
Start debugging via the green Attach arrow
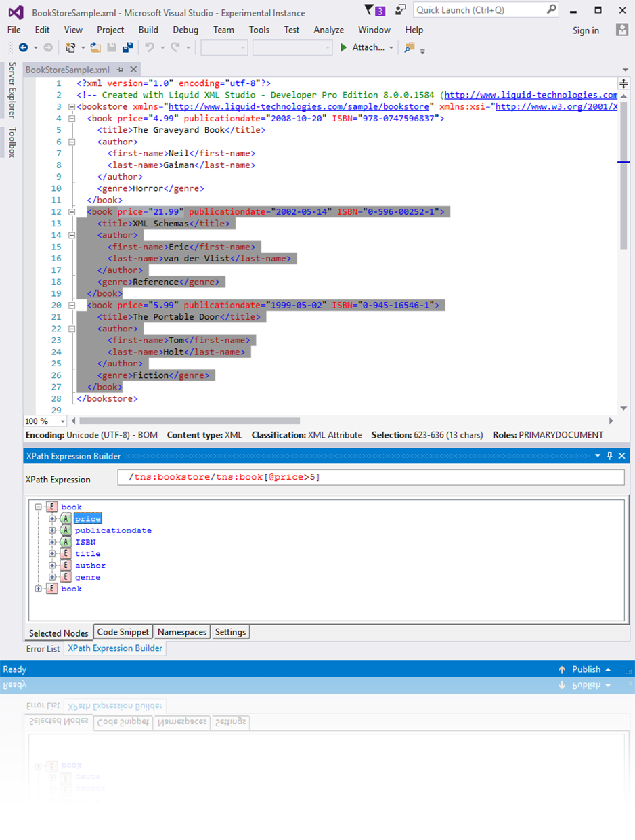345,47
